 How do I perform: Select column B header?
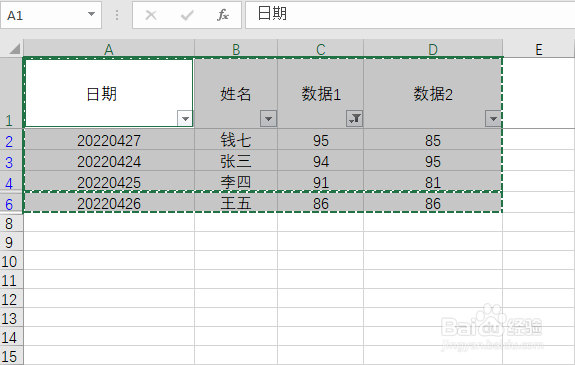[x=236, y=49]
